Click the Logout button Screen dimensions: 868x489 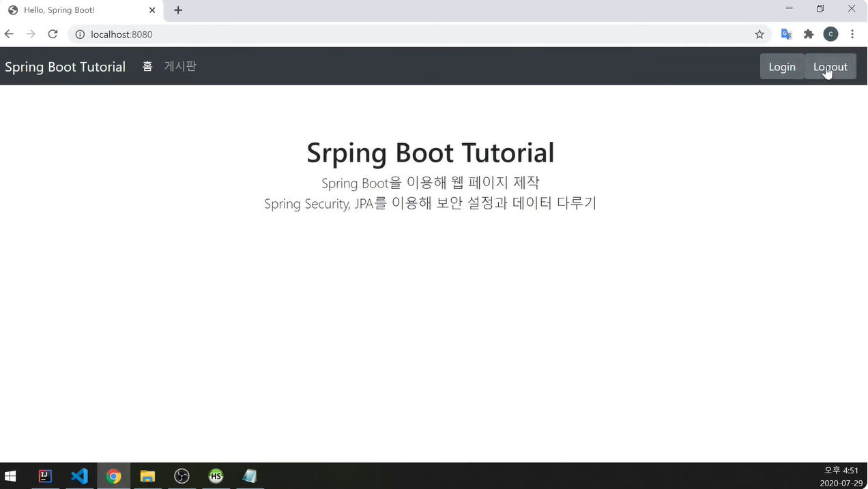pyautogui.click(x=830, y=66)
